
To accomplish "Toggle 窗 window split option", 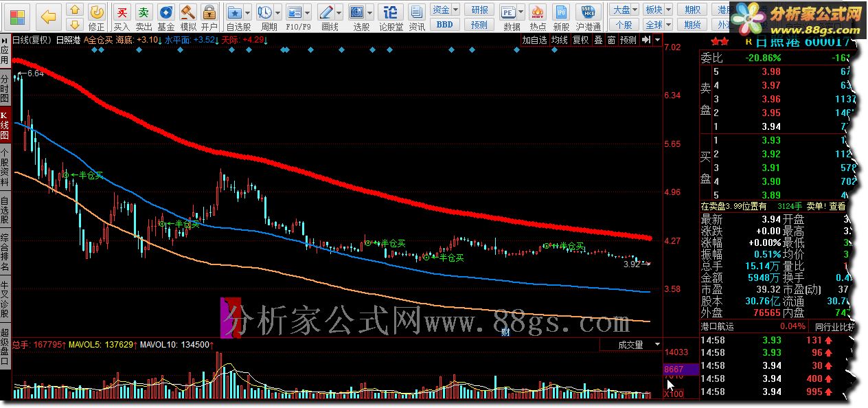I will [x=611, y=40].
